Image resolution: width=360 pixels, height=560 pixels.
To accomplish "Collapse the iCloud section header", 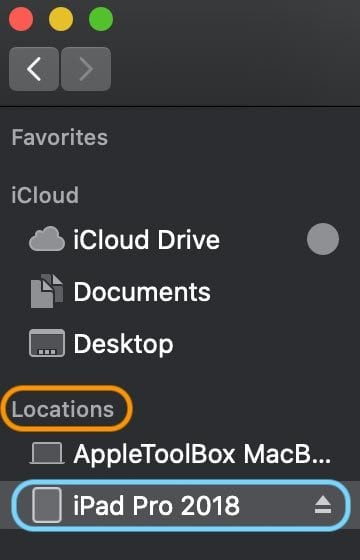I will click(45, 195).
